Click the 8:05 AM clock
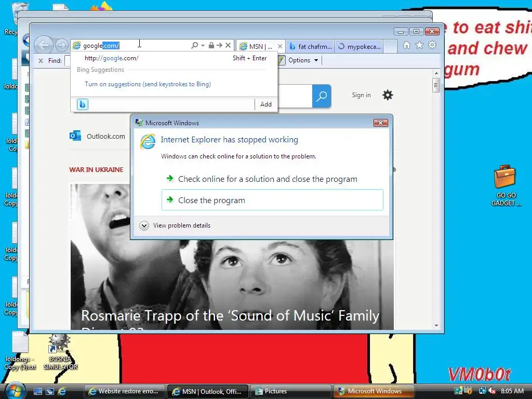The height and width of the screenshot is (399, 532). (512, 391)
